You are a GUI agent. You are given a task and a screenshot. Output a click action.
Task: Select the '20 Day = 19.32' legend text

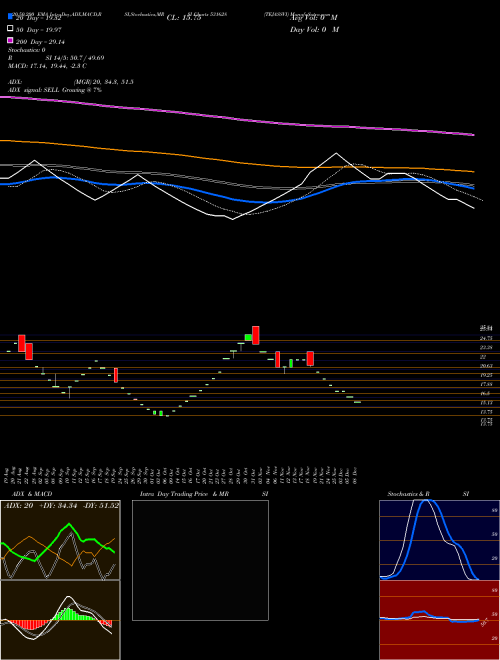point(39,18)
